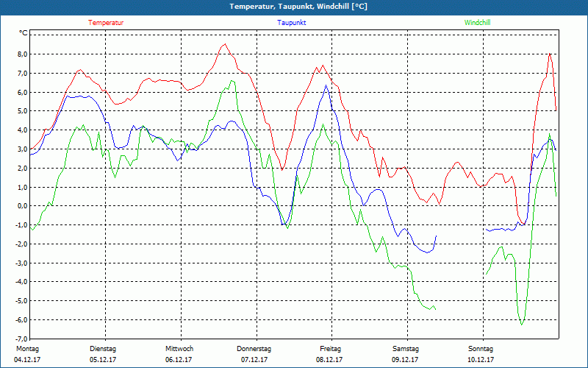The height and width of the screenshot is (368, 588).
Task: Select the 1,0 y-axis value
Action: click(x=23, y=187)
